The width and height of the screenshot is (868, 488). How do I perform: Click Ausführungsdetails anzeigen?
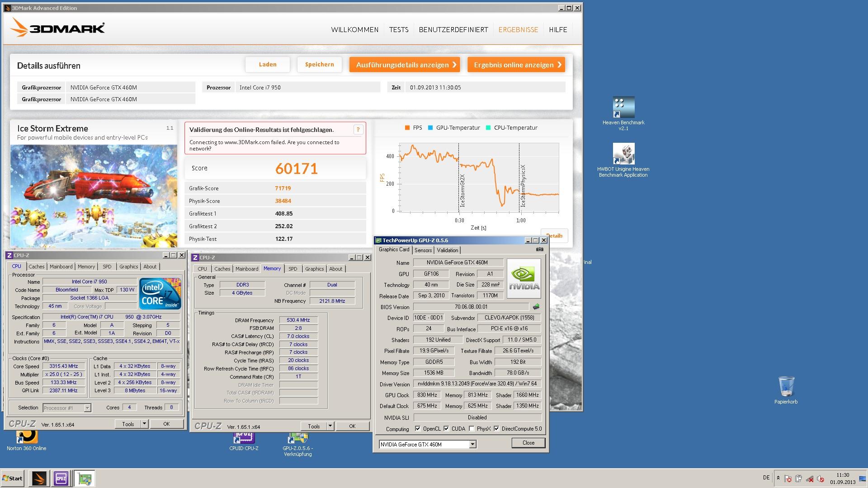[405, 65]
